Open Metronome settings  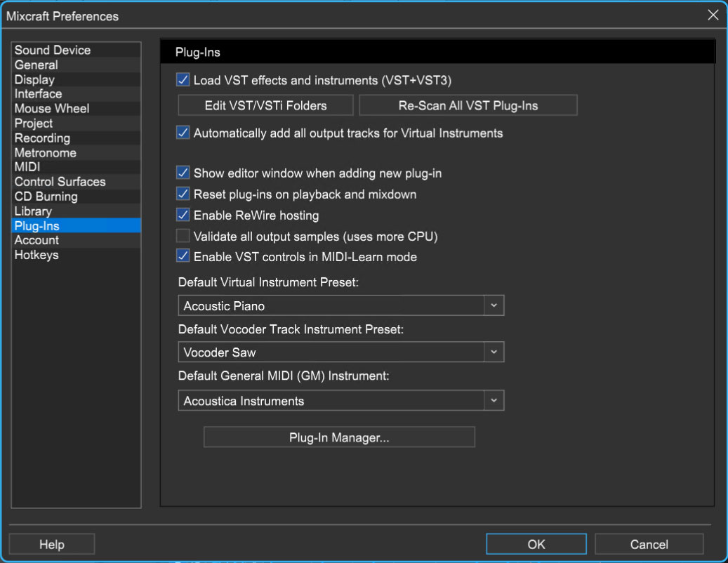pos(76,153)
